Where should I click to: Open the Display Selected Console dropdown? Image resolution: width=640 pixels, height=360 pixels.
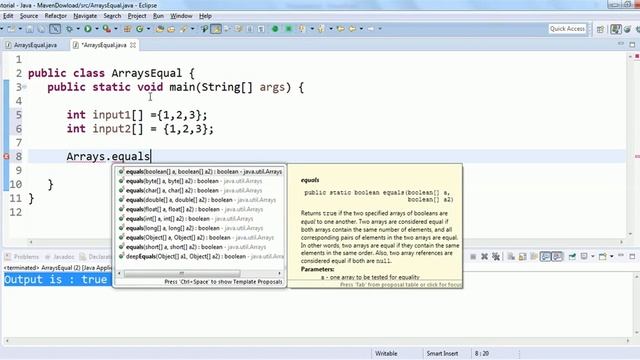pos(593,256)
